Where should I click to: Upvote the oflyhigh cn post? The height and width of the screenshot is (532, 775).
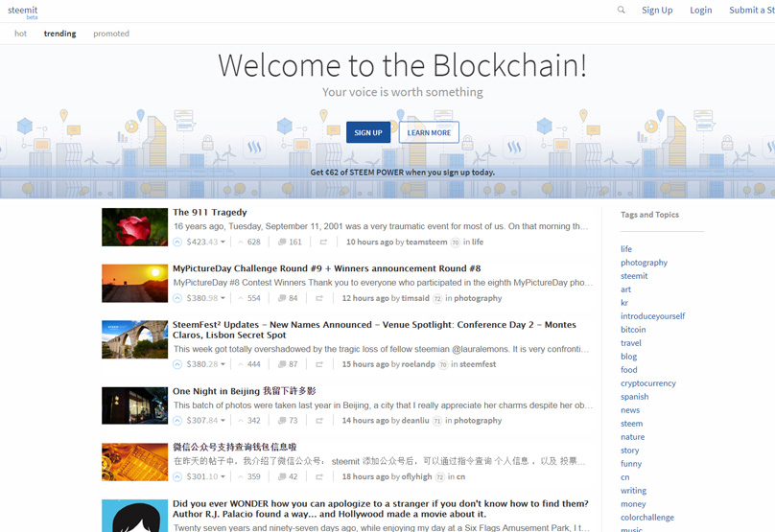pyautogui.click(x=177, y=477)
